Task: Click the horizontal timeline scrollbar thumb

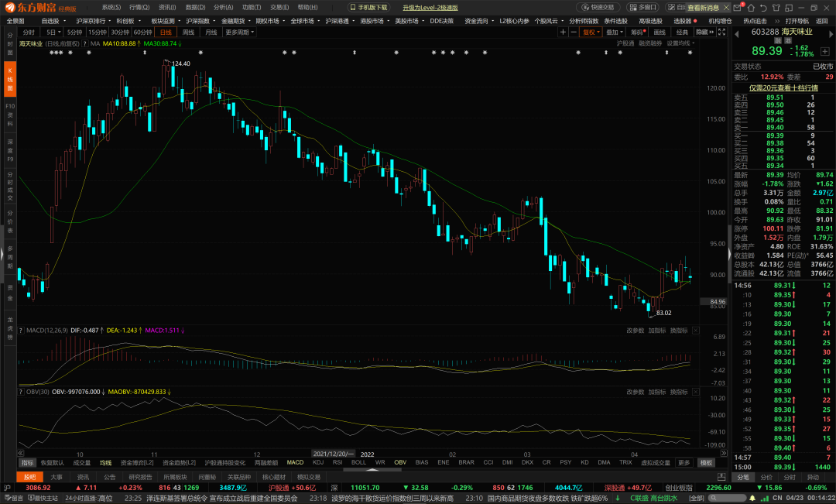Action: click(372, 470)
